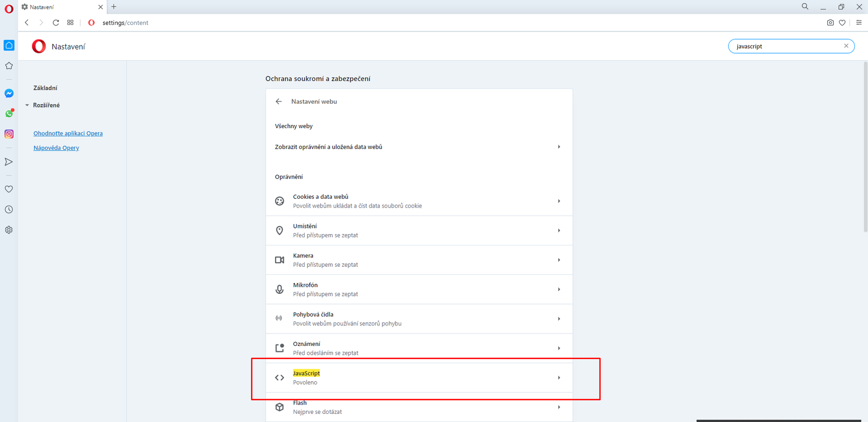868x422 pixels.
Task: Click the Ohodnoťte aplikaci Opera link
Action: click(x=68, y=134)
